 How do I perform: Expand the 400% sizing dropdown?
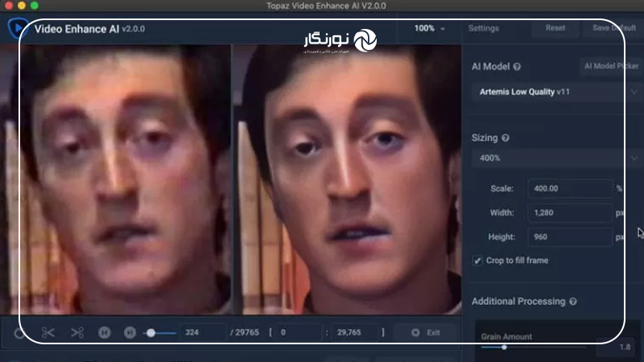pos(557,158)
